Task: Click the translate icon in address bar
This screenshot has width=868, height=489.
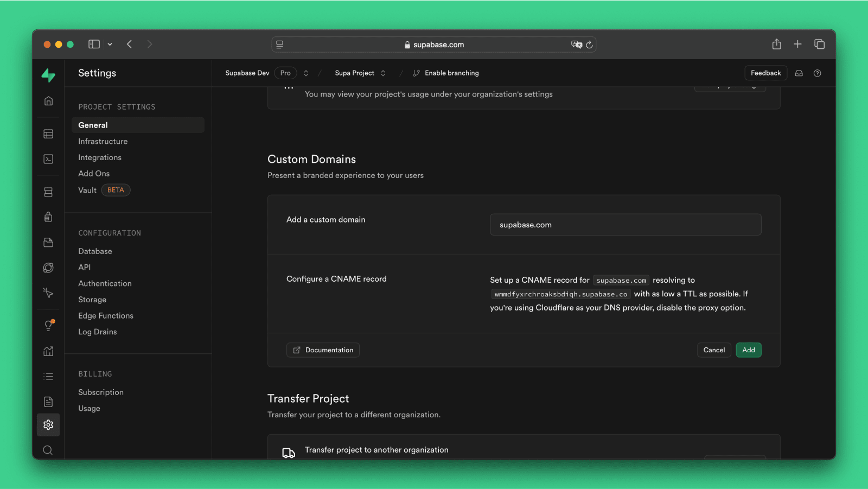Action: click(576, 45)
